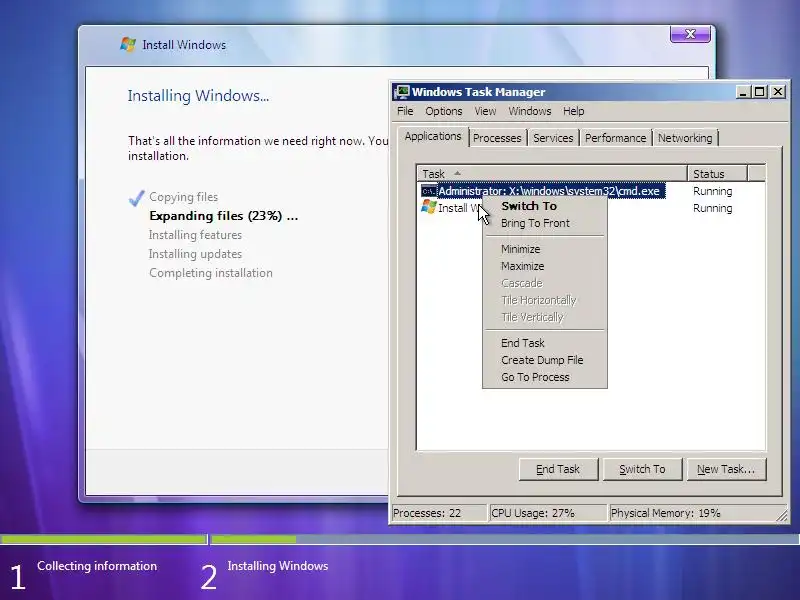Screen dimensions: 800x600
Task: Click the step 2 Installing Windows label
Action: click(x=278, y=566)
